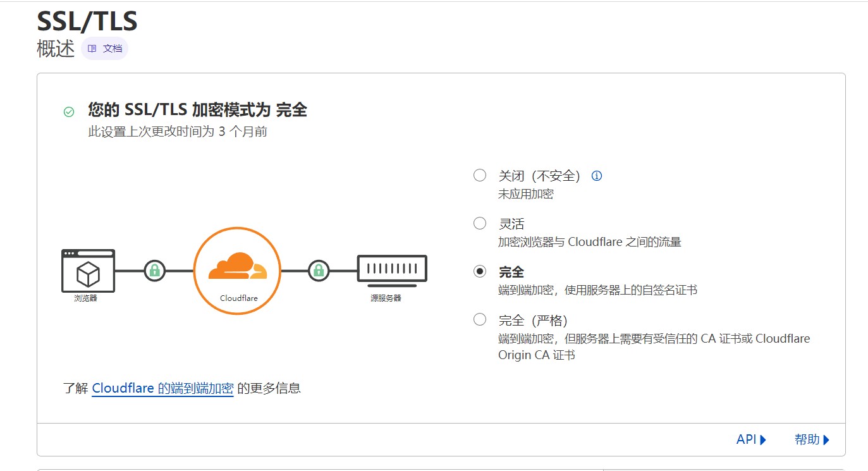Select the 灵活 encryption mode
The height and width of the screenshot is (471, 868).
(479, 223)
